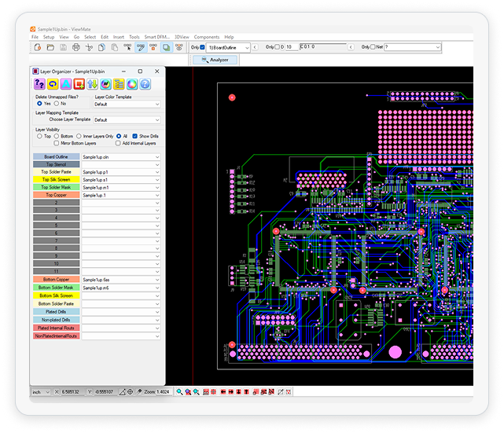The width and height of the screenshot is (504, 433).
Task: Uncheck the Show Drills checkbox
Action: coord(134,136)
